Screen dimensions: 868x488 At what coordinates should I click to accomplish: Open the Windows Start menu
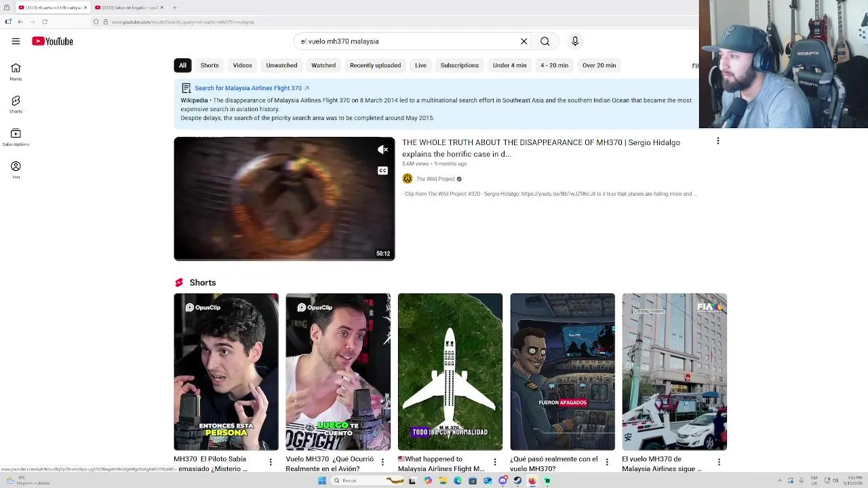point(322,481)
